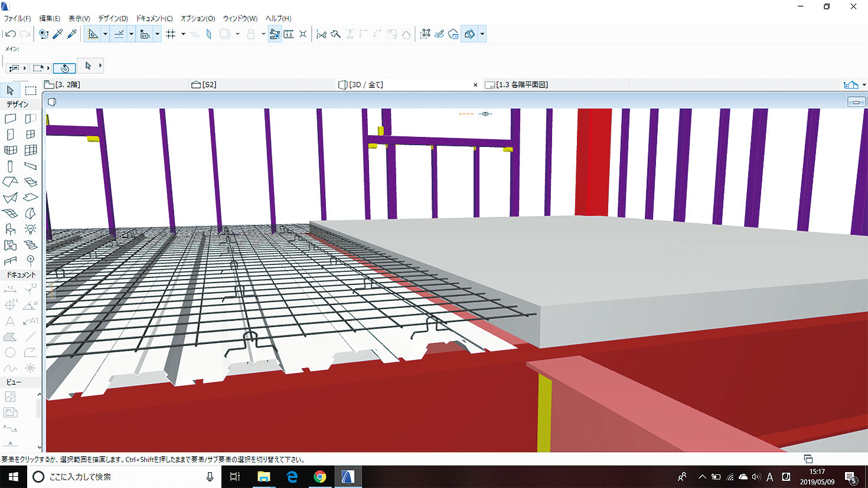Select the Roof tool
The height and width of the screenshot is (488, 868).
click(x=10, y=182)
